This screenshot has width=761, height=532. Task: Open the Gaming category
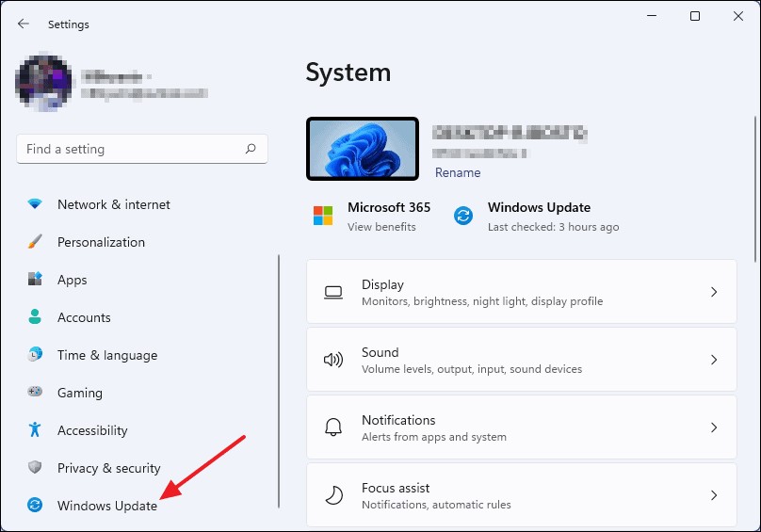pyautogui.click(x=80, y=393)
